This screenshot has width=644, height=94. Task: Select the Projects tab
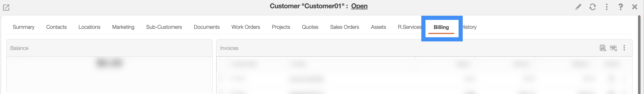(x=281, y=27)
